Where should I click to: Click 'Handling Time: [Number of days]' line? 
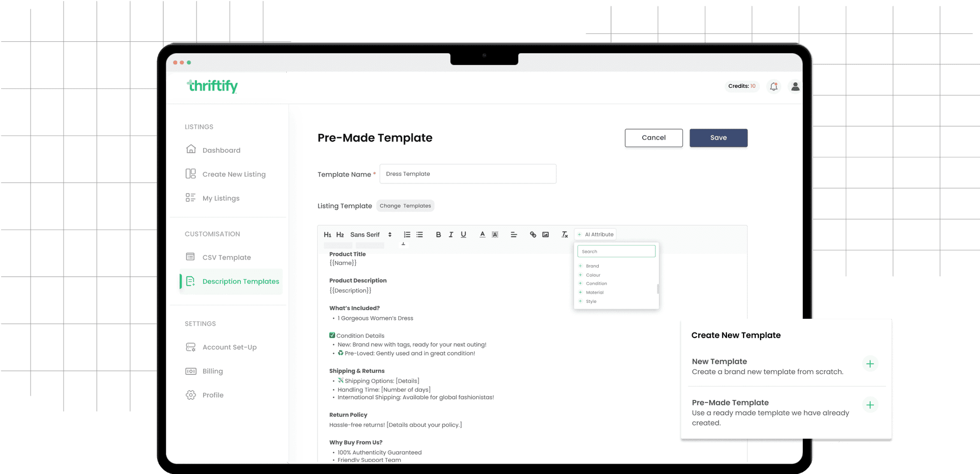[384, 390]
